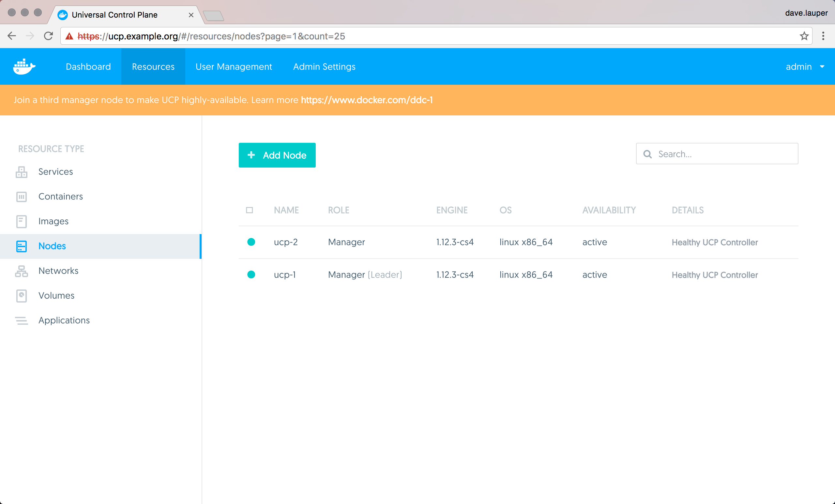Click the status dot for ucp-2
The image size is (835, 504).
point(251,242)
